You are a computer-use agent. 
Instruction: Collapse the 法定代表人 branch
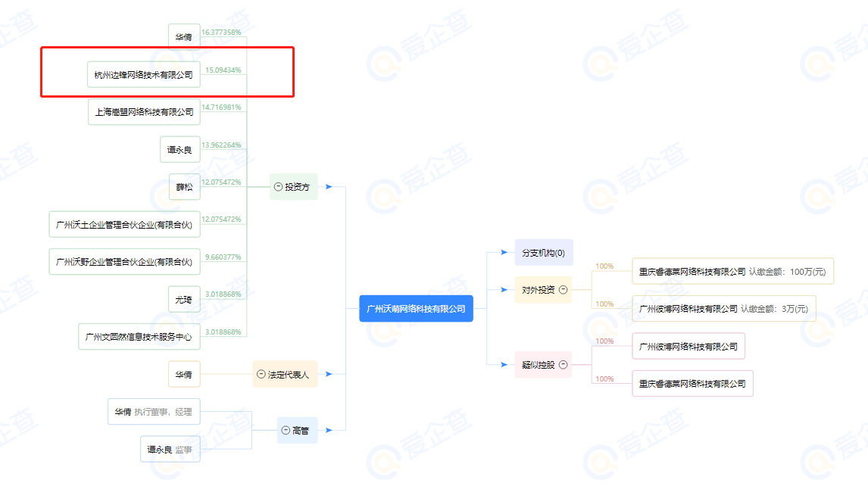pyautogui.click(x=261, y=375)
